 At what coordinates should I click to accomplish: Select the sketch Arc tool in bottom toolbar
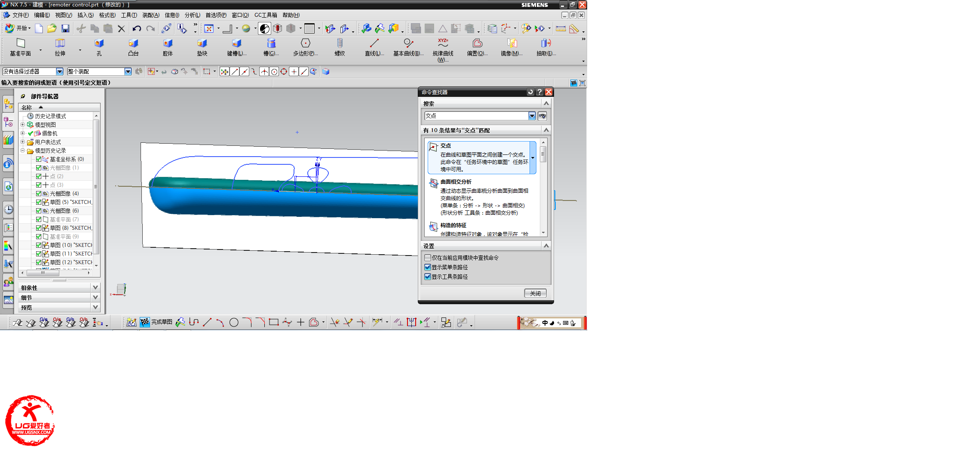220,322
